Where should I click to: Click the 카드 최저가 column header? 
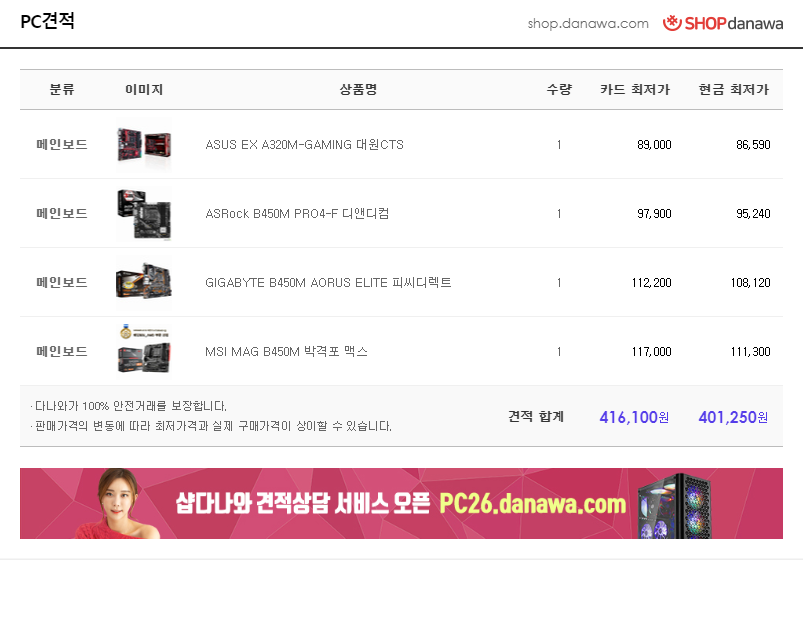point(635,90)
